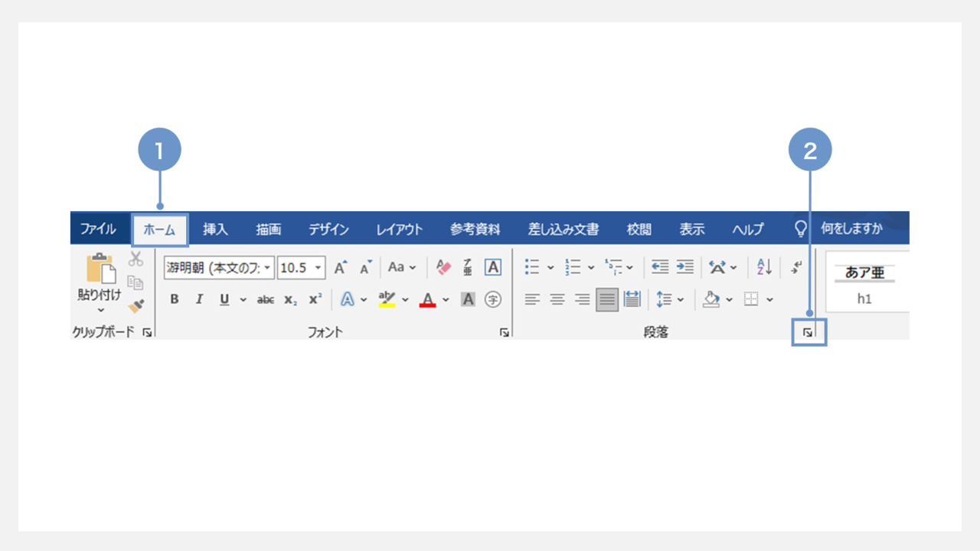Increase paragraph indent
Screen dimensions: 980x551
(684, 267)
